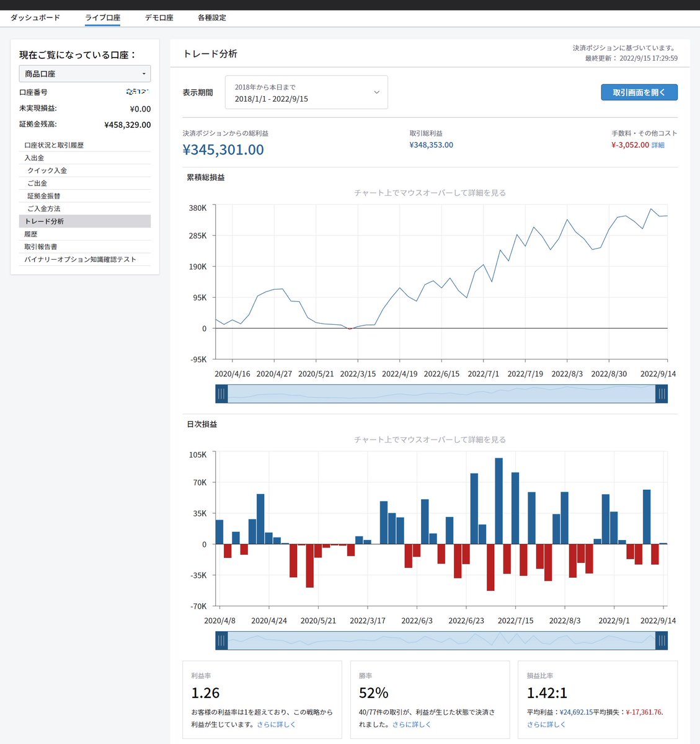Grab left handle of 日次損益 range slider

(222, 640)
